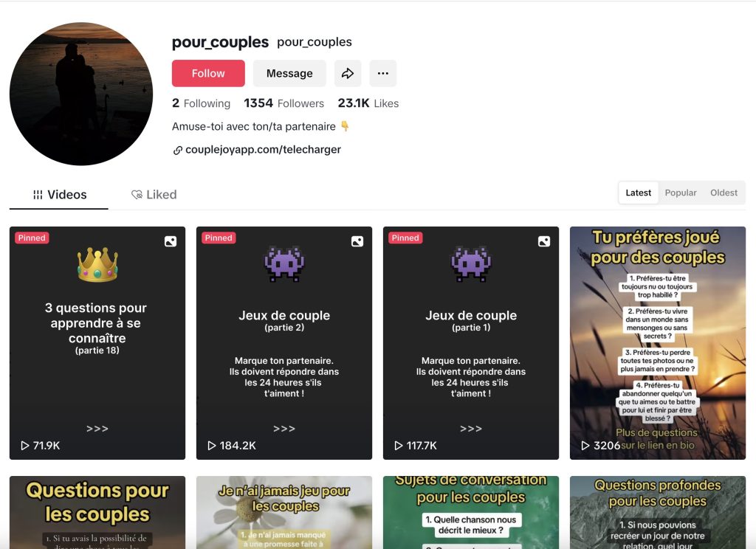Switch to the Liked tab
The width and height of the screenshot is (756, 549).
point(154,195)
